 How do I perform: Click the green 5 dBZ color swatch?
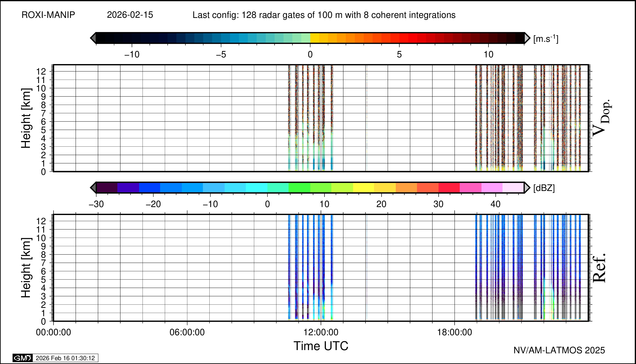[x=299, y=188]
